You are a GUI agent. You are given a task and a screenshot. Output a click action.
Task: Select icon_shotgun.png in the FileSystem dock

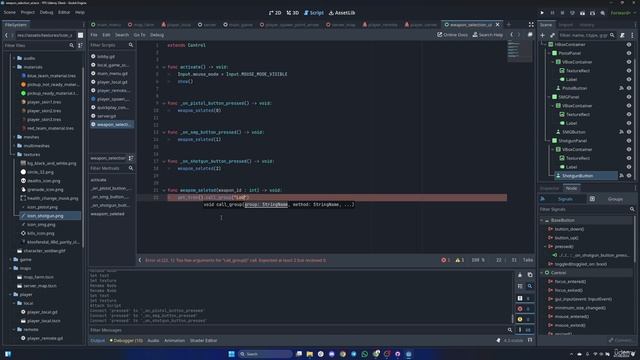pos(50,216)
